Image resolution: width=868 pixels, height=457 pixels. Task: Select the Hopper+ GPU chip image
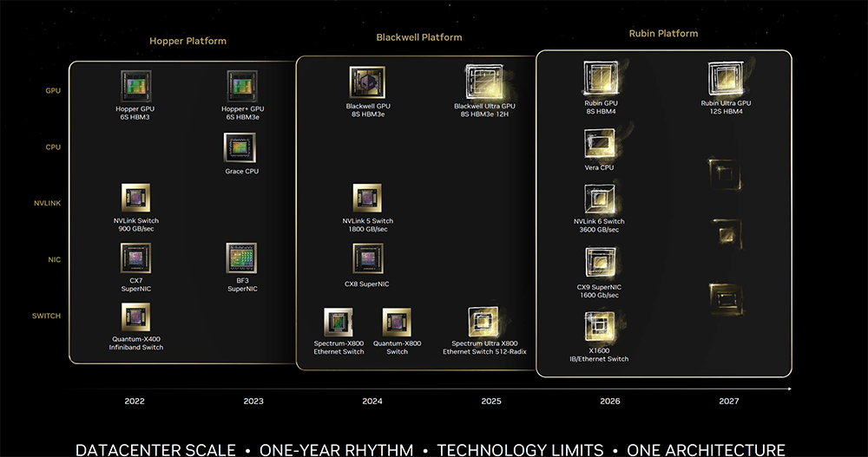[x=242, y=87]
